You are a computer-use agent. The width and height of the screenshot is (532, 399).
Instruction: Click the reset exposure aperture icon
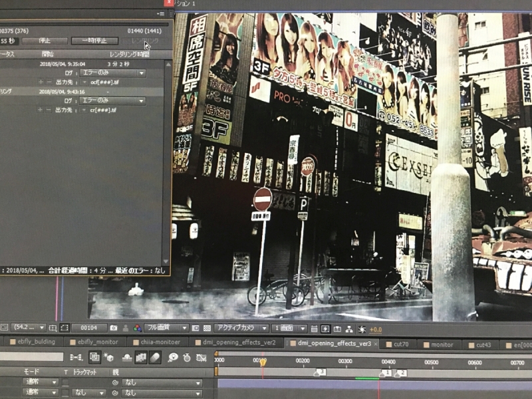tap(361, 329)
